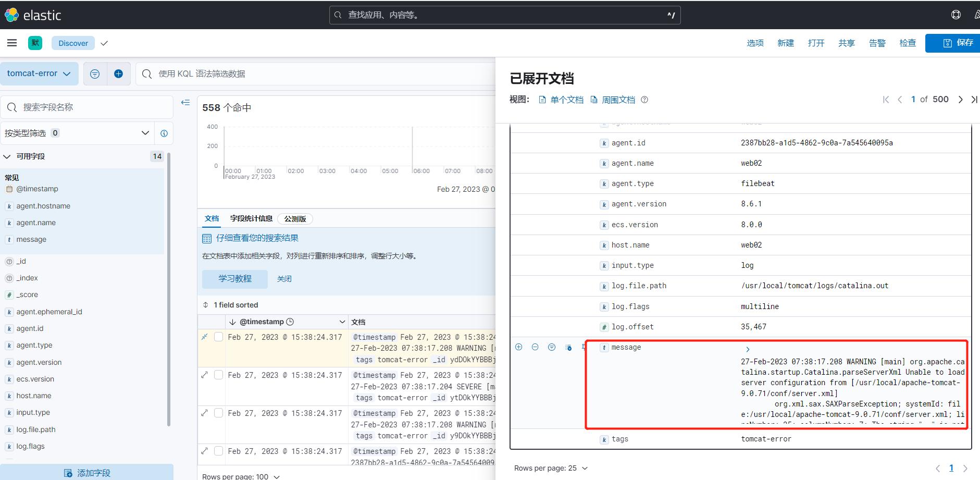Screen dimensions: 980x480
Task: Click the 保存 button
Action: tap(953, 43)
